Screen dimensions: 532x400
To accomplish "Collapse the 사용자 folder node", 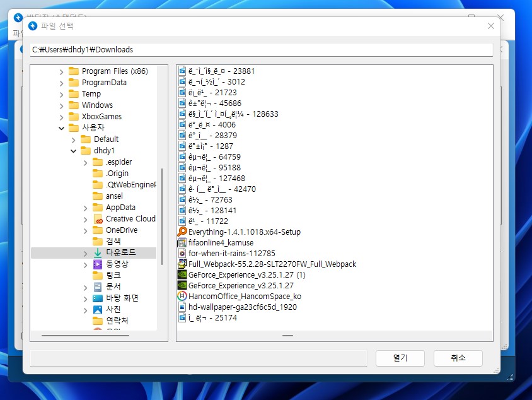I will click(x=61, y=128).
